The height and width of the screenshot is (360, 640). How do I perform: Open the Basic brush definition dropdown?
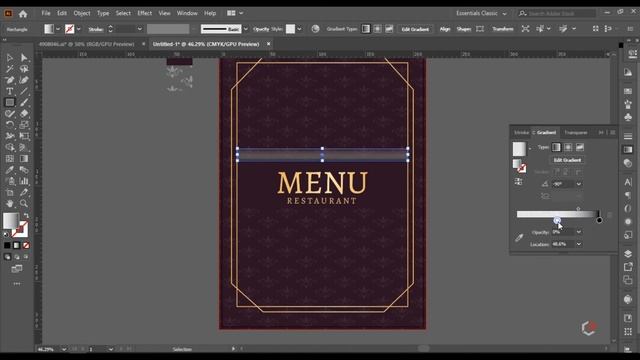[245, 29]
